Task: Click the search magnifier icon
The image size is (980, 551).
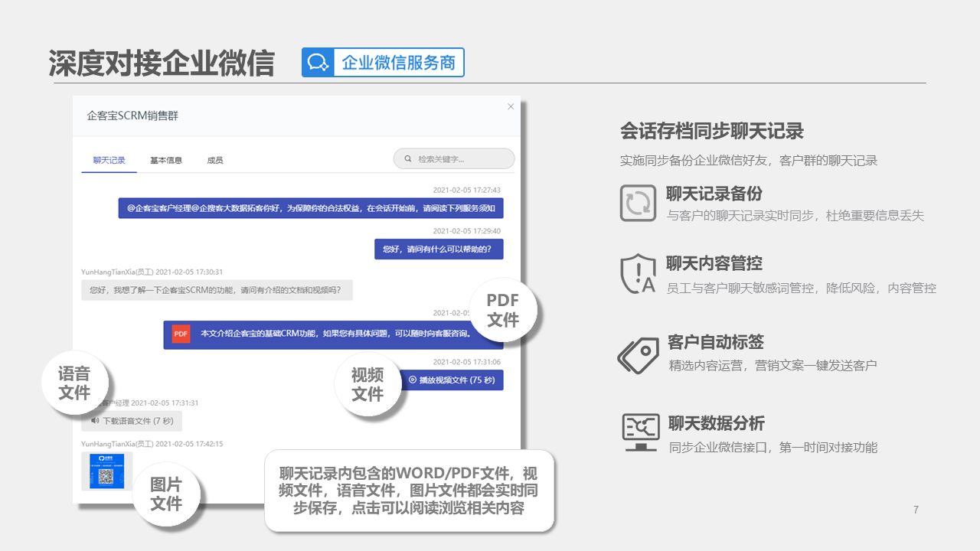Action: pos(407,159)
